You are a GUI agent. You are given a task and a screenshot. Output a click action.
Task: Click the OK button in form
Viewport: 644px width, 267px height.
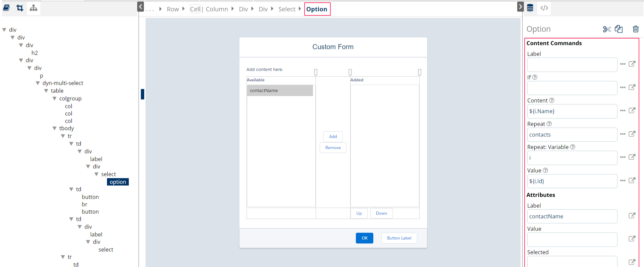tap(364, 238)
